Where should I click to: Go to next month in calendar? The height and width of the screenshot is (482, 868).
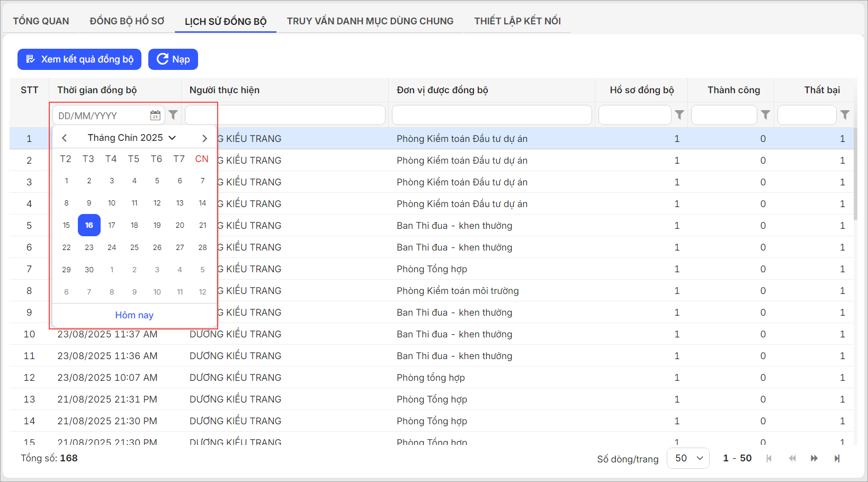point(204,138)
